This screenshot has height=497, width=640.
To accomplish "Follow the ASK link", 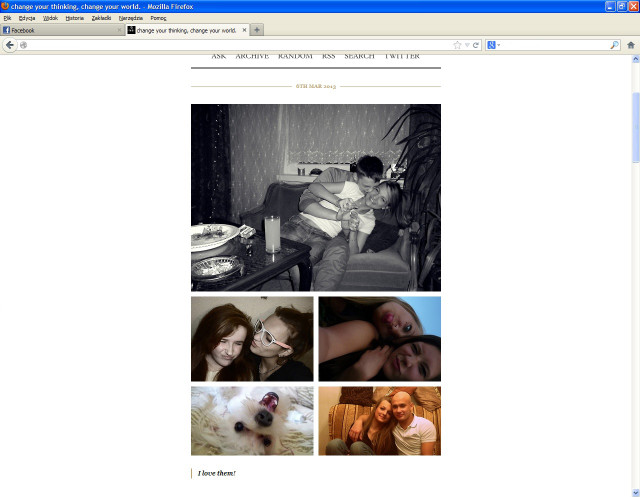I will (219, 56).
